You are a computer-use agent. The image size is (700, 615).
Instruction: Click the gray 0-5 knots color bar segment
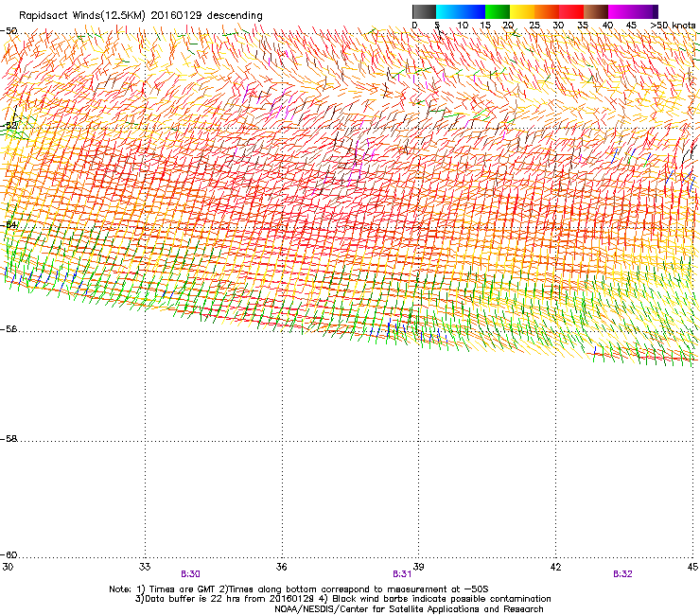pos(424,11)
